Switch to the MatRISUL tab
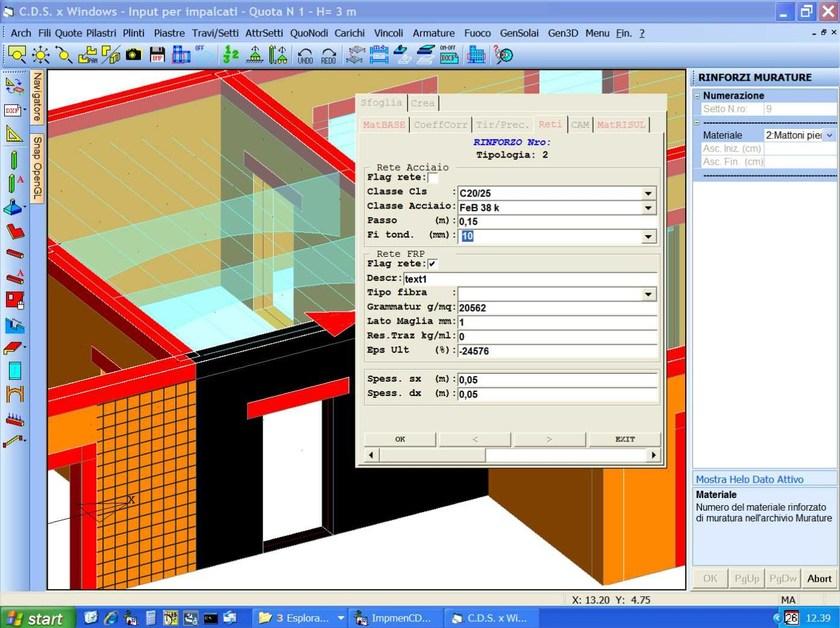 click(621, 125)
